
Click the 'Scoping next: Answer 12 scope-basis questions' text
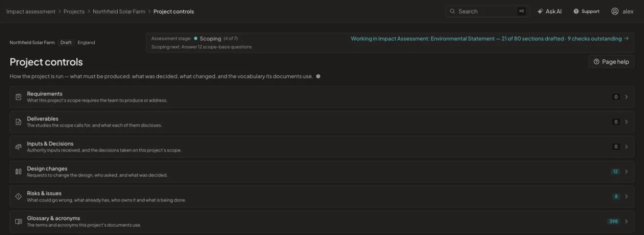coord(201,47)
